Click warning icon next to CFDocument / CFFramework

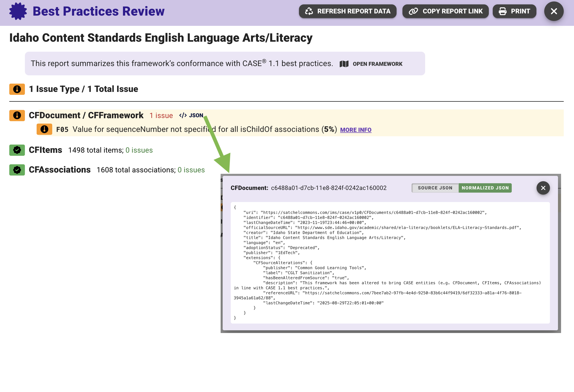17,116
